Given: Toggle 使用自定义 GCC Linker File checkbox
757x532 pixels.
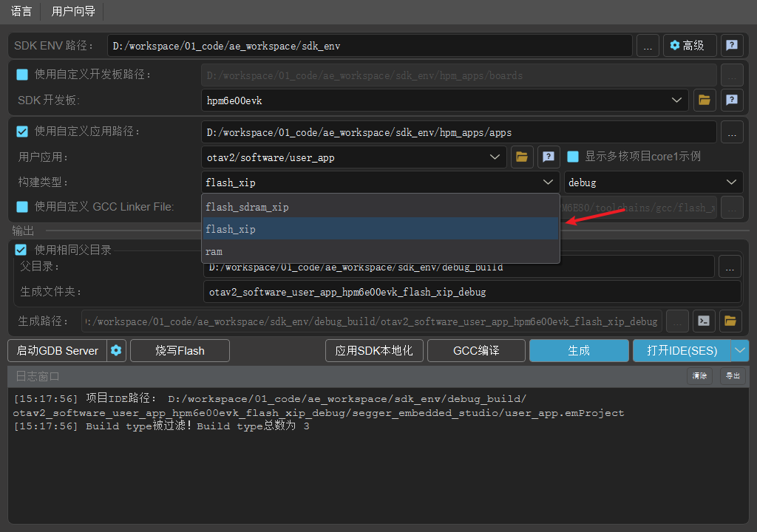Looking at the screenshot, I should 22,207.
